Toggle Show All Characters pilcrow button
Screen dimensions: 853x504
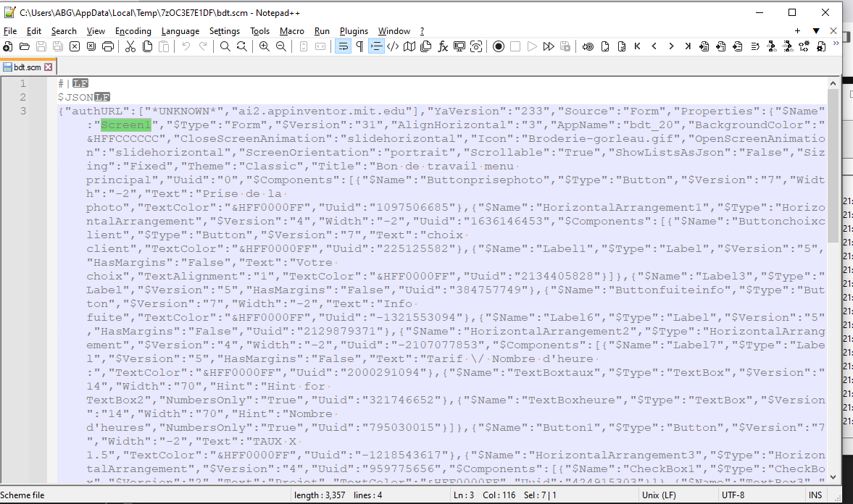coord(359,46)
